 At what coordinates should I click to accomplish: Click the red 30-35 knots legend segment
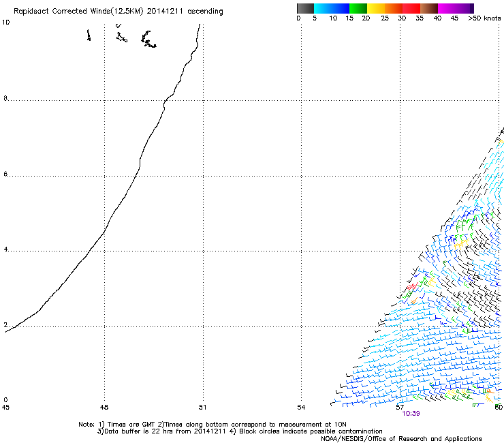click(x=411, y=8)
